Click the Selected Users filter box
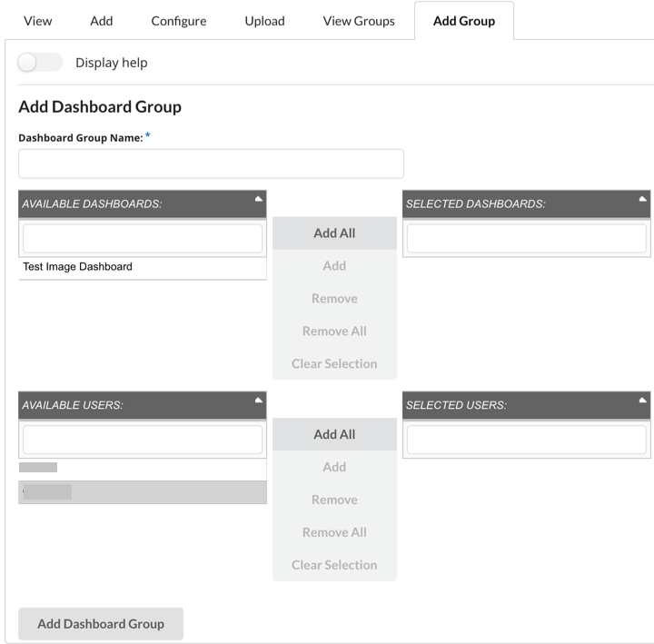Viewport: 654px width, 644px height. [526, 440]
